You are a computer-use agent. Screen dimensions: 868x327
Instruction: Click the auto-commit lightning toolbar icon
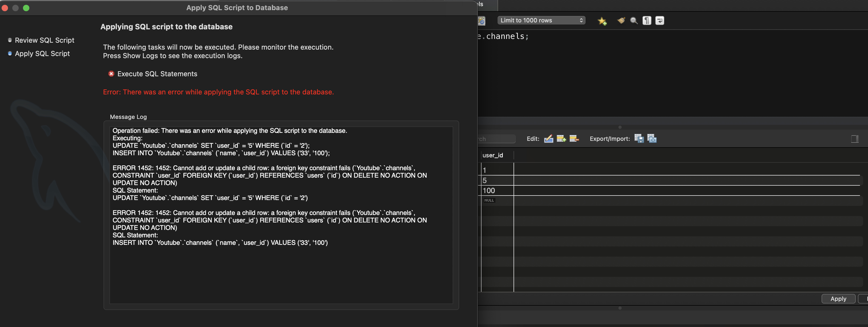482,21
